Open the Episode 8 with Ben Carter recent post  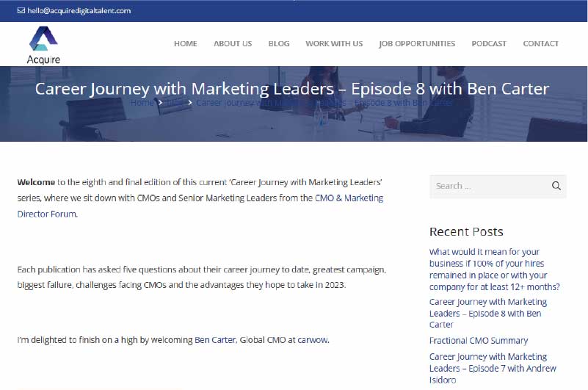point(488,313)
